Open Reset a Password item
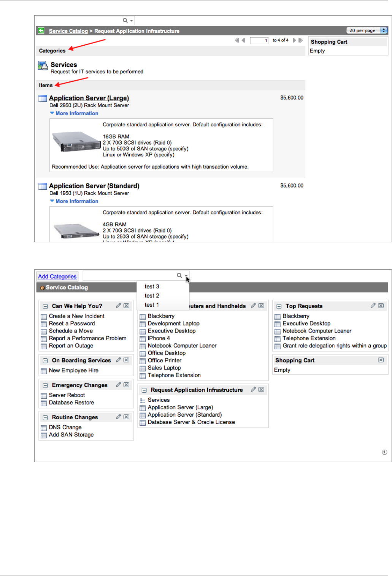 point(72,323)
